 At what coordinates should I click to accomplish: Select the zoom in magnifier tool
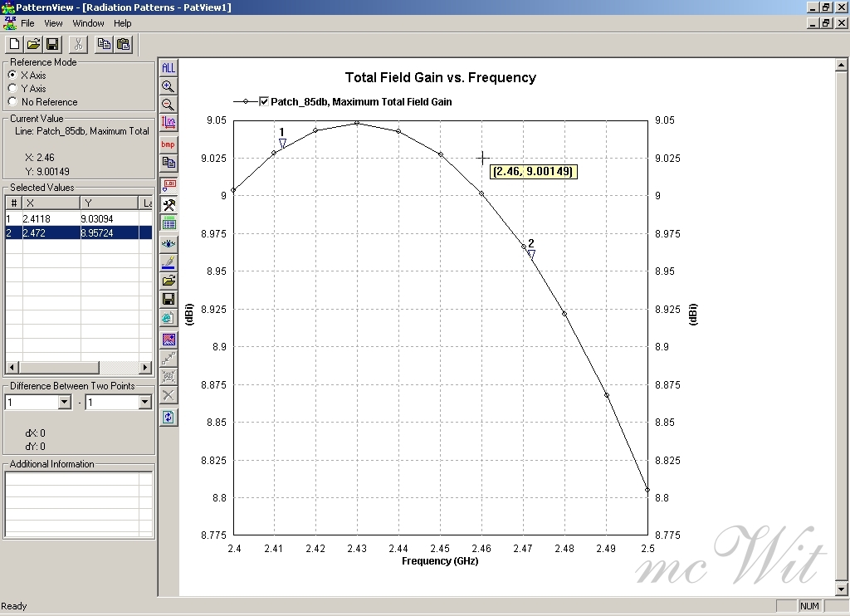[169, 86]
